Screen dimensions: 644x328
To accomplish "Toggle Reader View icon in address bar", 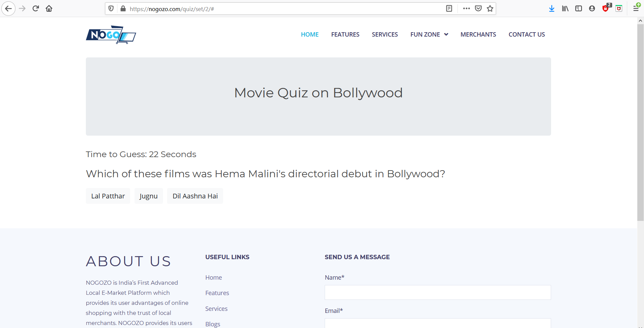I will [449, 8].
